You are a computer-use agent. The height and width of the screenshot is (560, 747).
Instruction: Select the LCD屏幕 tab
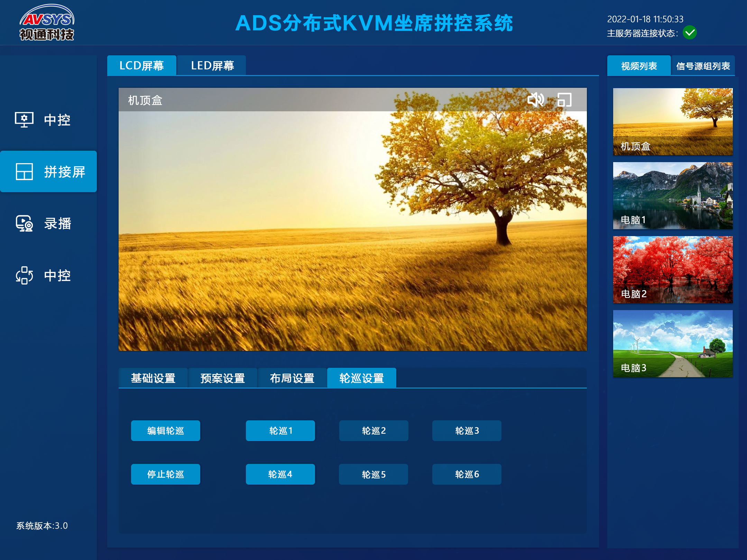pyautogui.click(x=141, y=65)
